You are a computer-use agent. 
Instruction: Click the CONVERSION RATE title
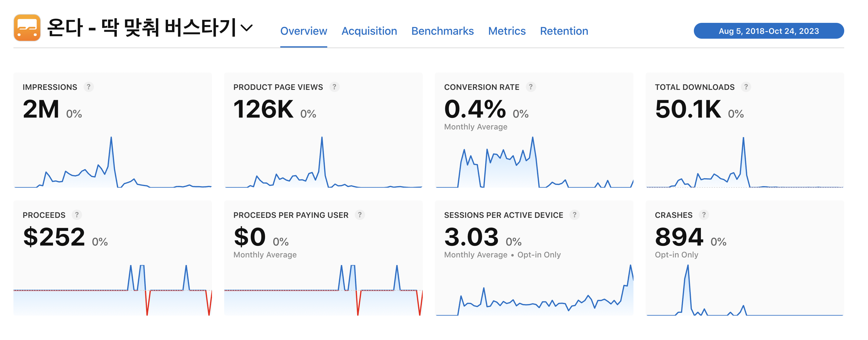(x=482, y=87)
